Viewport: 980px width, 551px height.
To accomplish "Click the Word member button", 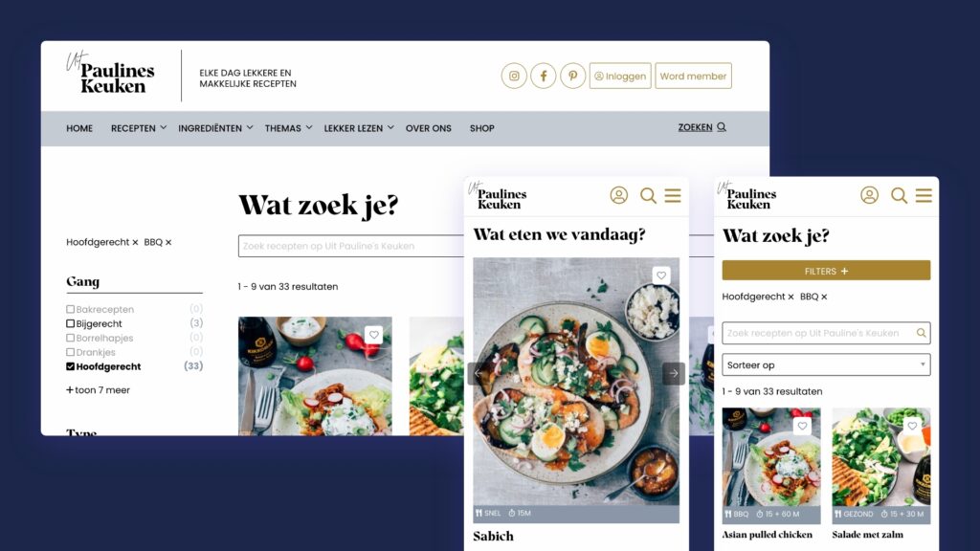I will click(x=693, y=77).
